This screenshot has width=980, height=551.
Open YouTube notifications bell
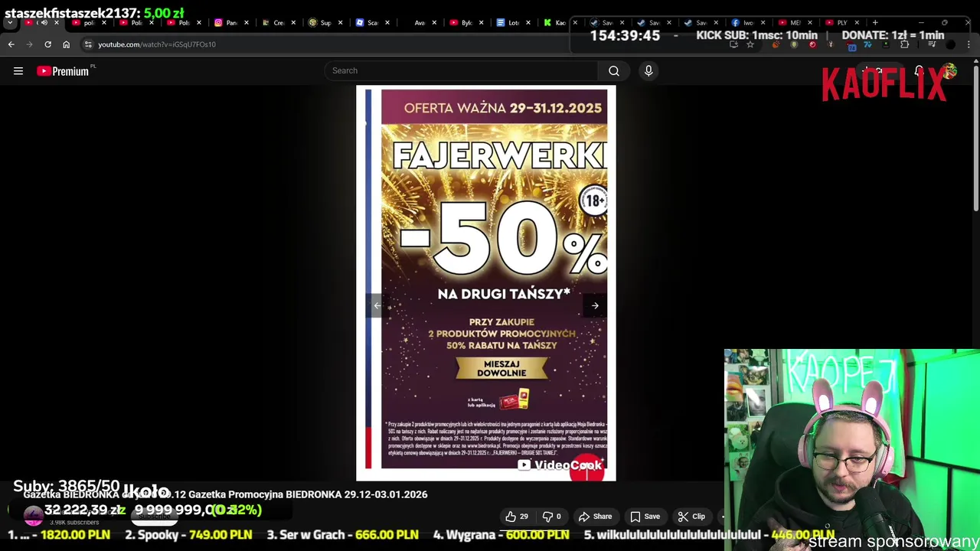(x=919, y=71)
